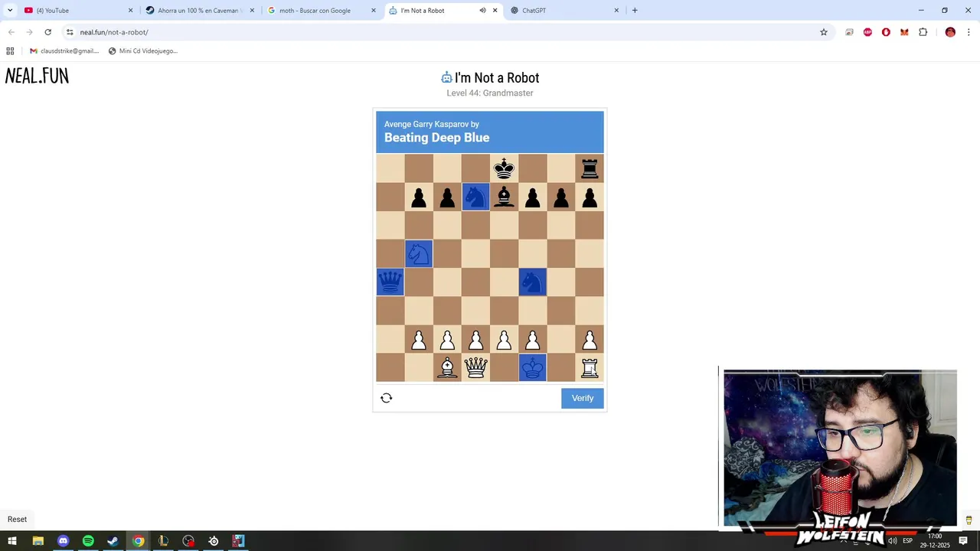Select the highlighted black knight among the pawns

tap(475, 197)
